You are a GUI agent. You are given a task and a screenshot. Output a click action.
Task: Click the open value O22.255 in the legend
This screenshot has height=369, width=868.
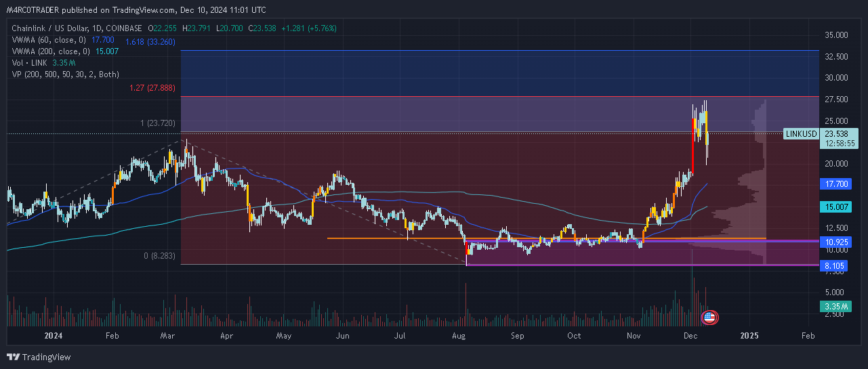coord(164,28)
